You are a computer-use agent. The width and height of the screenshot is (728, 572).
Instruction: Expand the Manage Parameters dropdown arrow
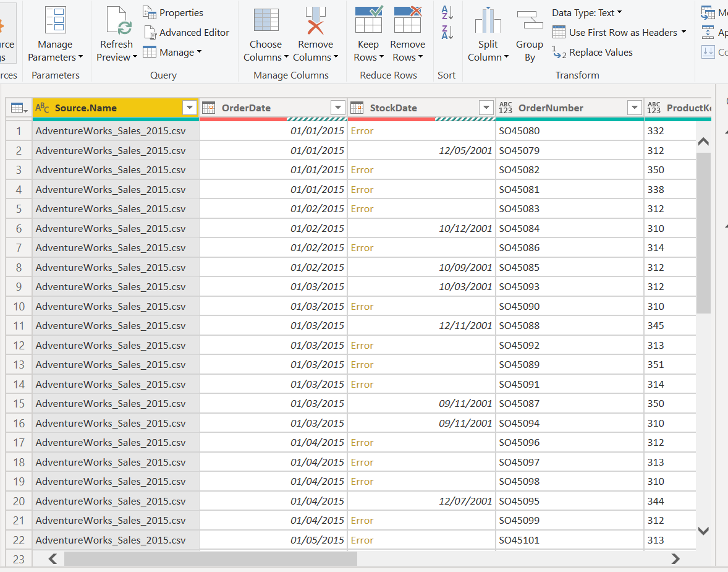point(81,57)
